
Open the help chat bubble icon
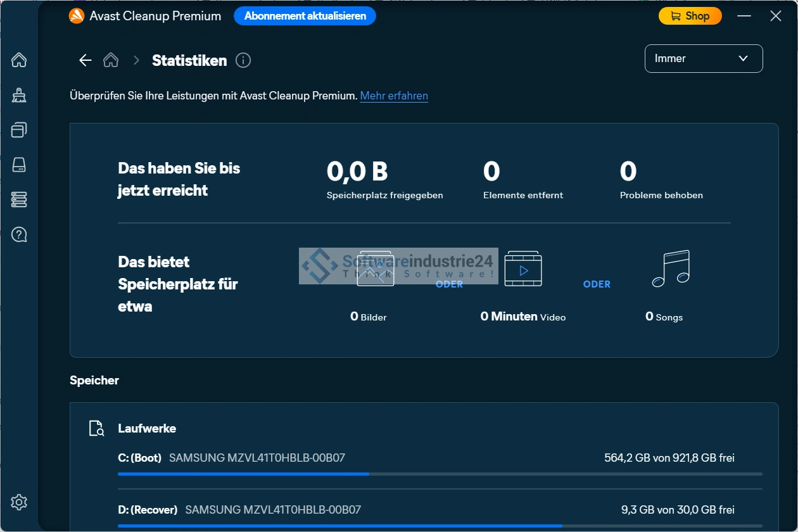19,235
